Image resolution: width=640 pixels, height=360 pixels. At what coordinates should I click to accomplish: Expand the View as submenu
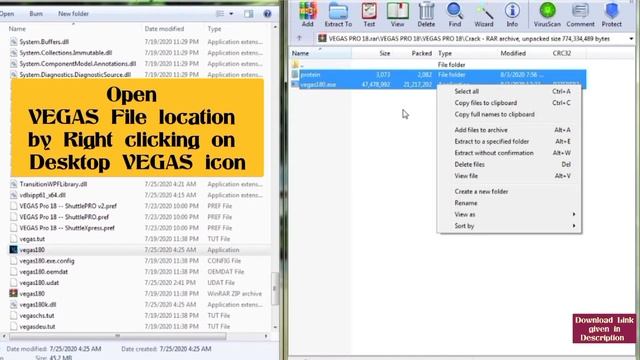pos(509,214)
